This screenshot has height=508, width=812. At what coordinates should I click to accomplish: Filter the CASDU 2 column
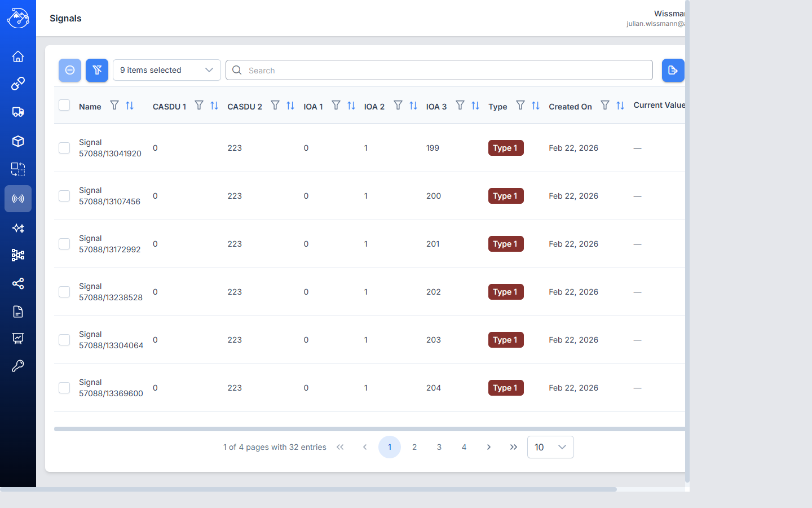[x=275, y=106]
